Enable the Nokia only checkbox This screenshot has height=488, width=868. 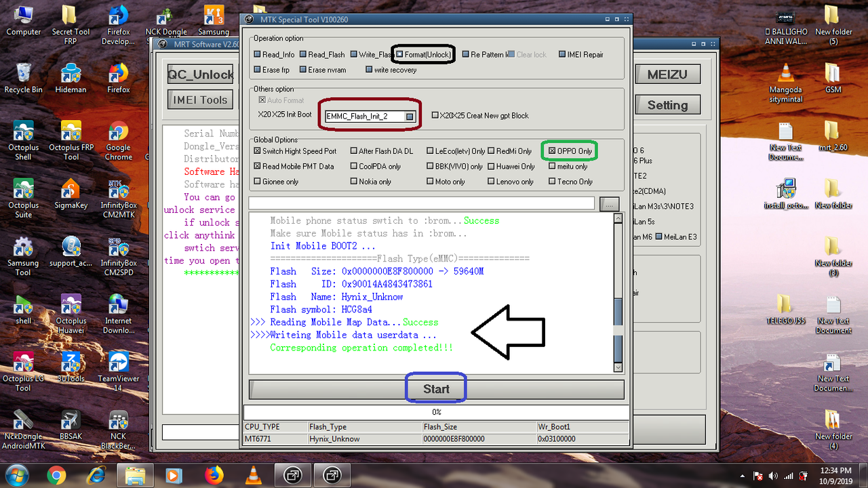coord(353,182)
